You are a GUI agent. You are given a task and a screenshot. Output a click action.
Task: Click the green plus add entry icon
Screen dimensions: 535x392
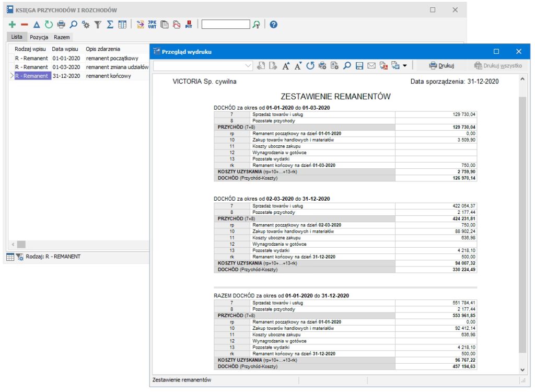tap(13, 25)
